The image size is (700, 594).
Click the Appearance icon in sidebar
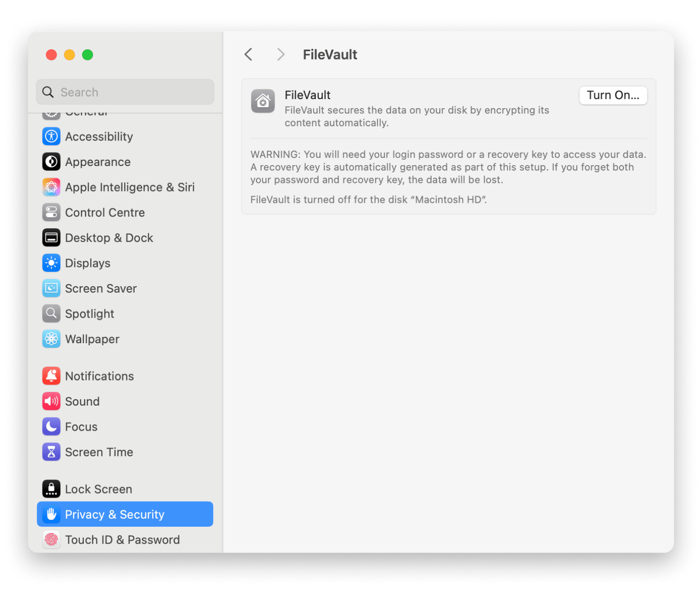point(51,162)
